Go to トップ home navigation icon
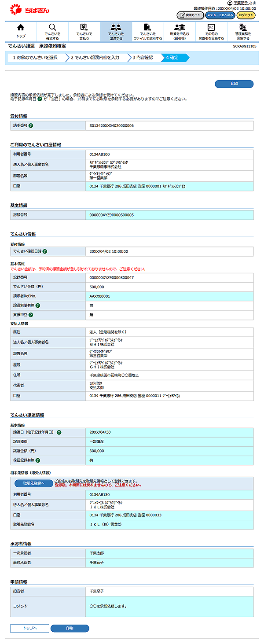 click(x=21, y=31)
